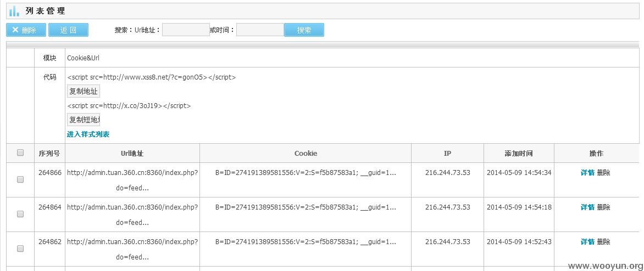Click the bar chart icon beside 列表管理
644x271 pixels.
pos(14,11)
